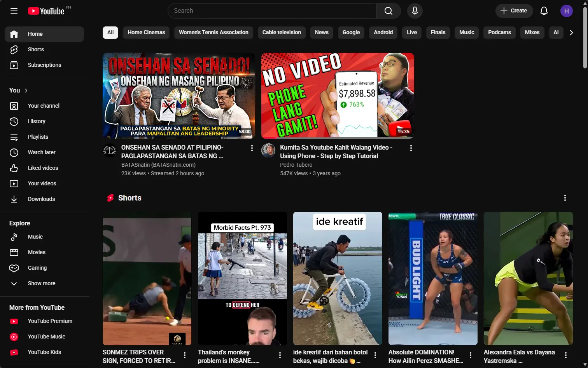Open Watch later list

click(44, 152)
